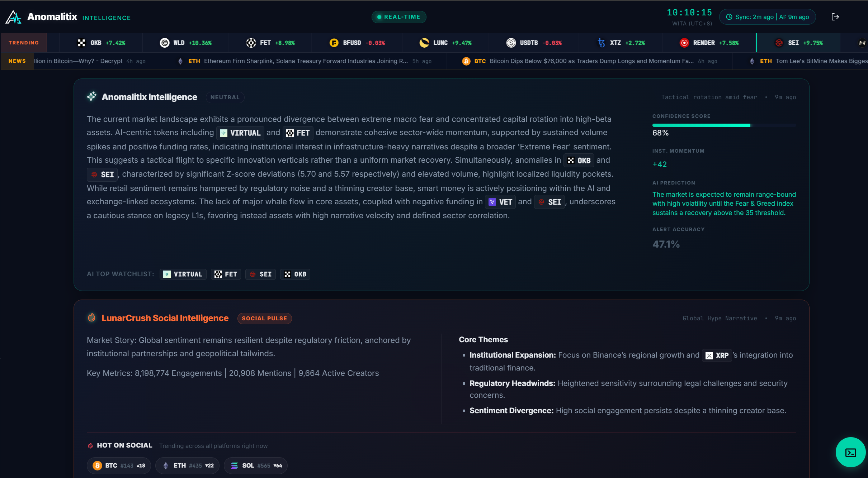
Task: Click the +42 inst. momentum value
Action: pos(660,164)
